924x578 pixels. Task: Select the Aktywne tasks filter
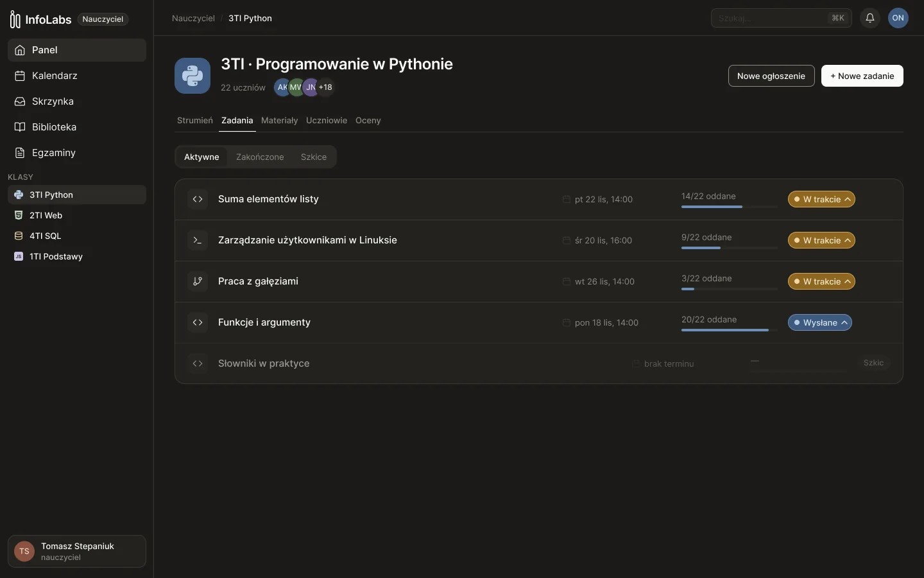(x=201, y=157)
